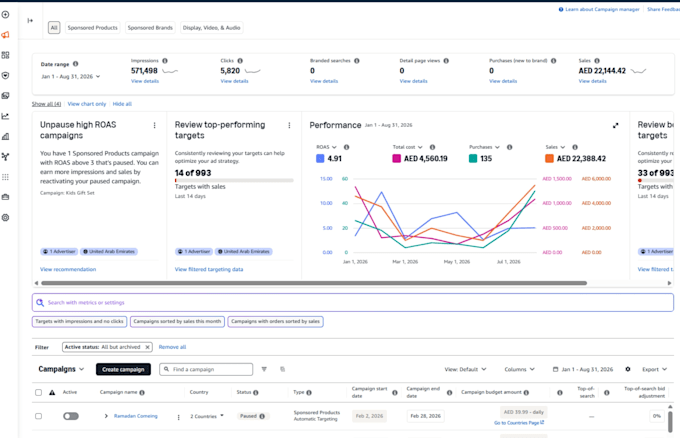Screen dimensions: 680x438
Task: Select the Sponsored Brands tab
Action: tap(150, 28)
